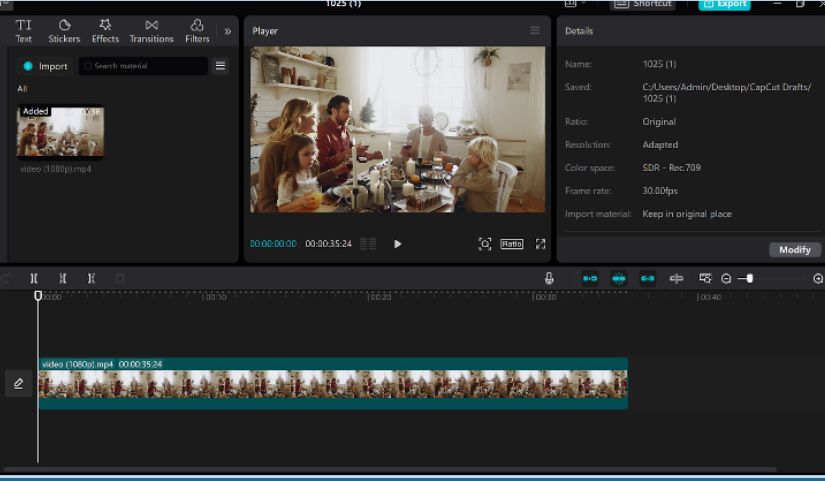The image size is (825, 481).
Task: Click the Split clip tool icon
Action: [x=34, y=279]
